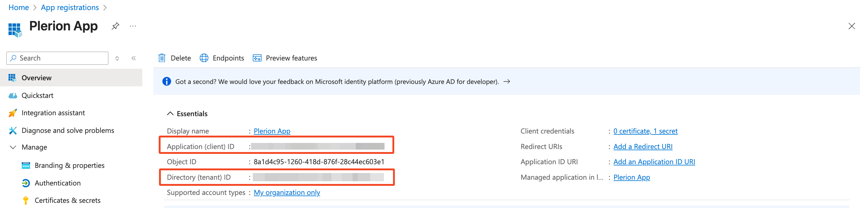Click the Plerion App page title

tap(63, 26)
